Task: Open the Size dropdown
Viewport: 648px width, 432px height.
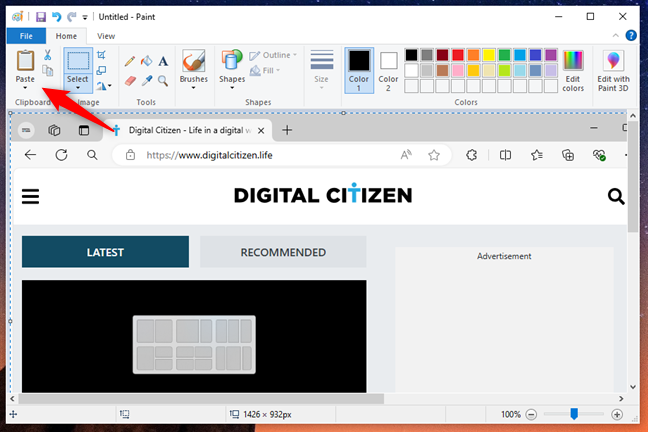Action: pyautogui.click(x=322, y=71)
